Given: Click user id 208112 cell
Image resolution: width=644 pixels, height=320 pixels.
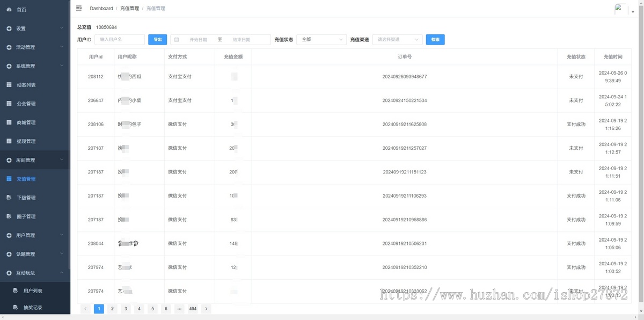Looking at the screenshot, I should (96, 77).
